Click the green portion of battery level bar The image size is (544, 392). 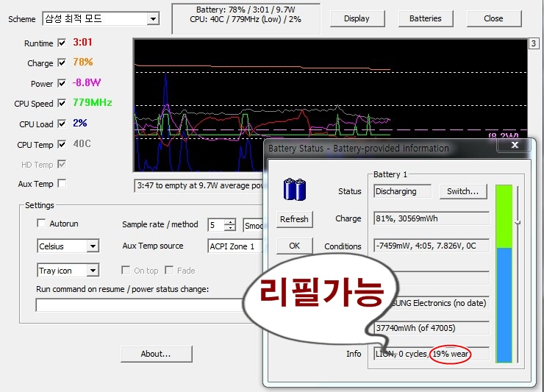pos(504,216)
